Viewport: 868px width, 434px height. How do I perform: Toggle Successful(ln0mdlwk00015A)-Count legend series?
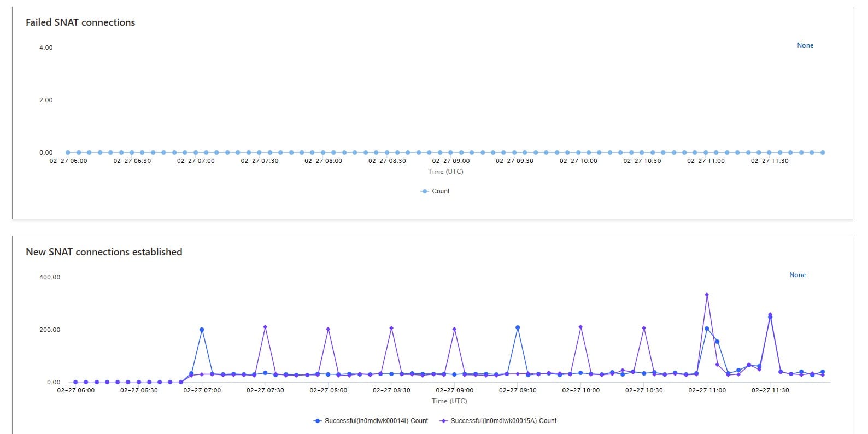(x=498, y=421)
